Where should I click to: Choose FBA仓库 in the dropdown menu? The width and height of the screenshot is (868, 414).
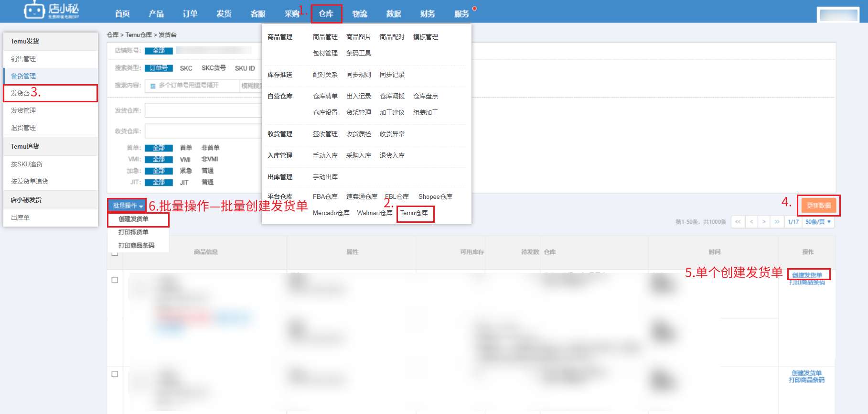pos(325,197)
